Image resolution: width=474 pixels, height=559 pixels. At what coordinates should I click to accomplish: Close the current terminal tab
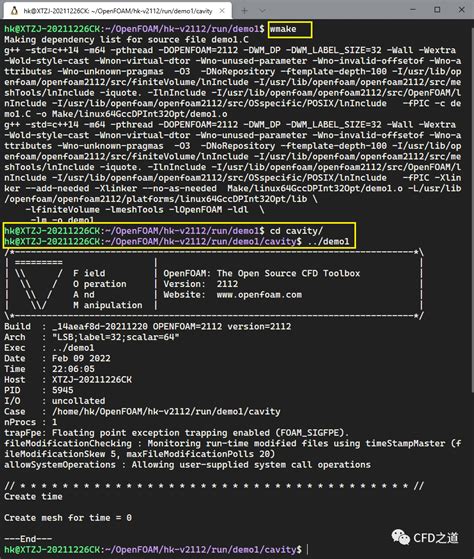[x=222, y=11]
